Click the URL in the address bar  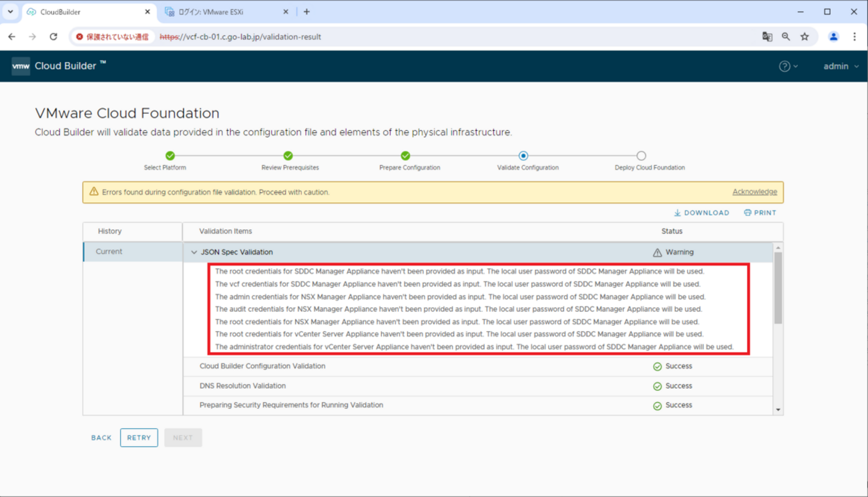point(240,37)
